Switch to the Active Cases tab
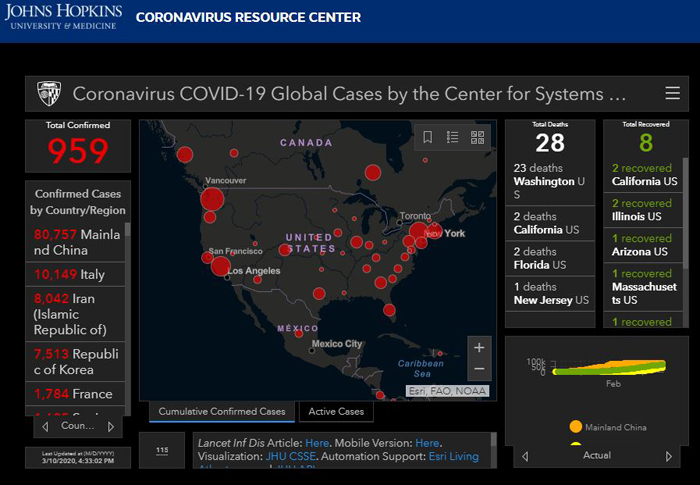The height and width of the screenshot is (485, 700). pos(336,411)
